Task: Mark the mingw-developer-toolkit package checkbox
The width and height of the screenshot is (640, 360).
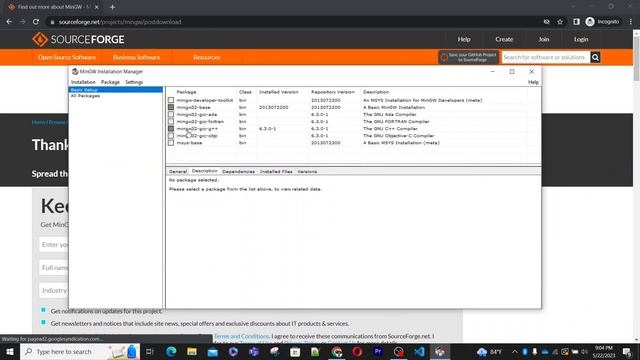Action: (x=171, y=100)
